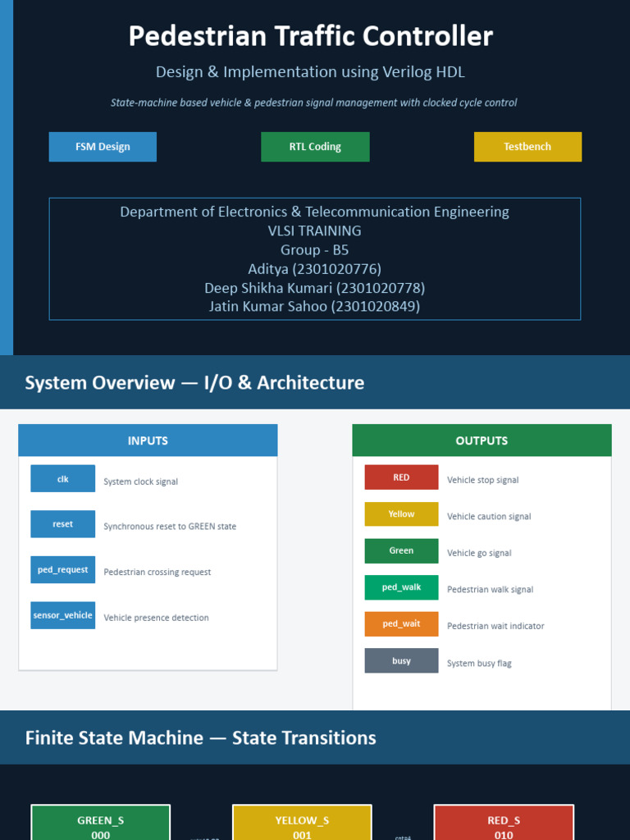This screenshot has height=840, width=630.
Task: Select the 'System clock signal' description
Action: coord(140,482)
